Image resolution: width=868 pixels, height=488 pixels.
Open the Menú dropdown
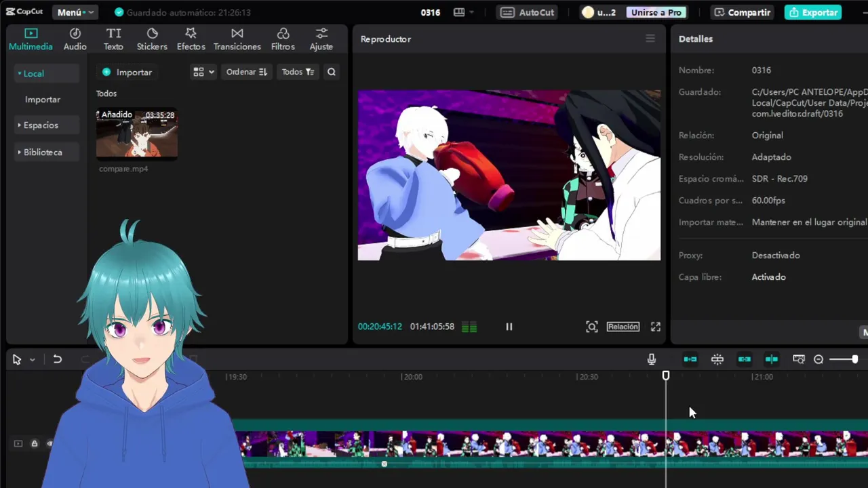[75, 12]
